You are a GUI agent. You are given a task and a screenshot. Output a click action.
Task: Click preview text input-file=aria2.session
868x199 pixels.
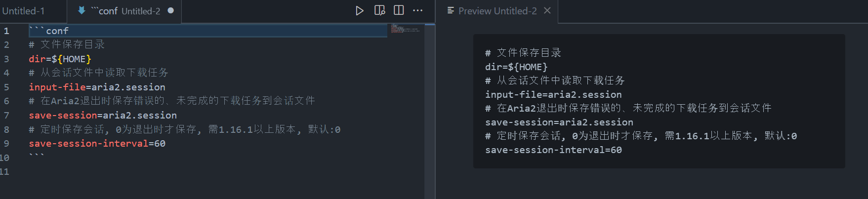click(553, 94)
